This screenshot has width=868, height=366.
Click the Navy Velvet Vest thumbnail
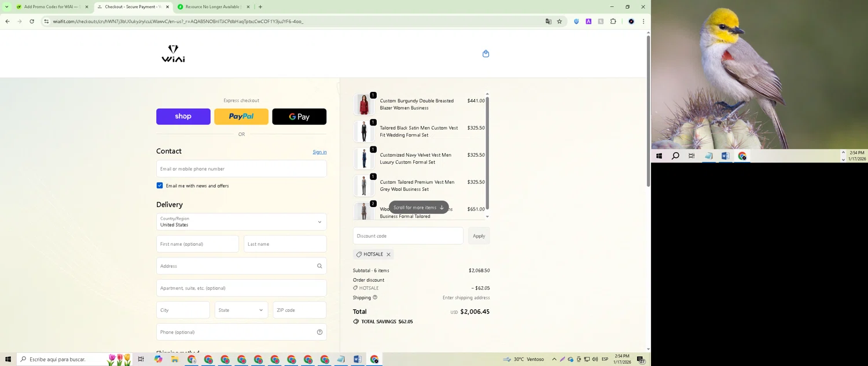[364, 159]
